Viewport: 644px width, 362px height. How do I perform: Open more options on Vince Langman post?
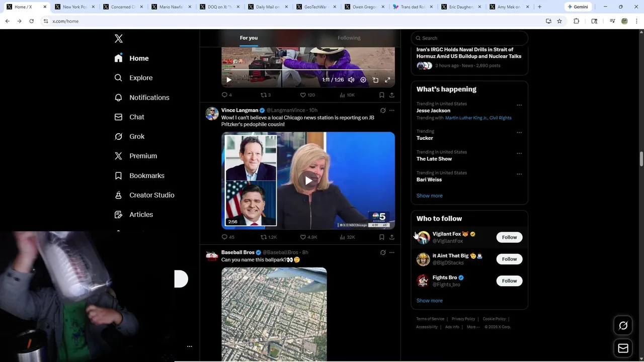pyautogui.click(x=392, y=111)
